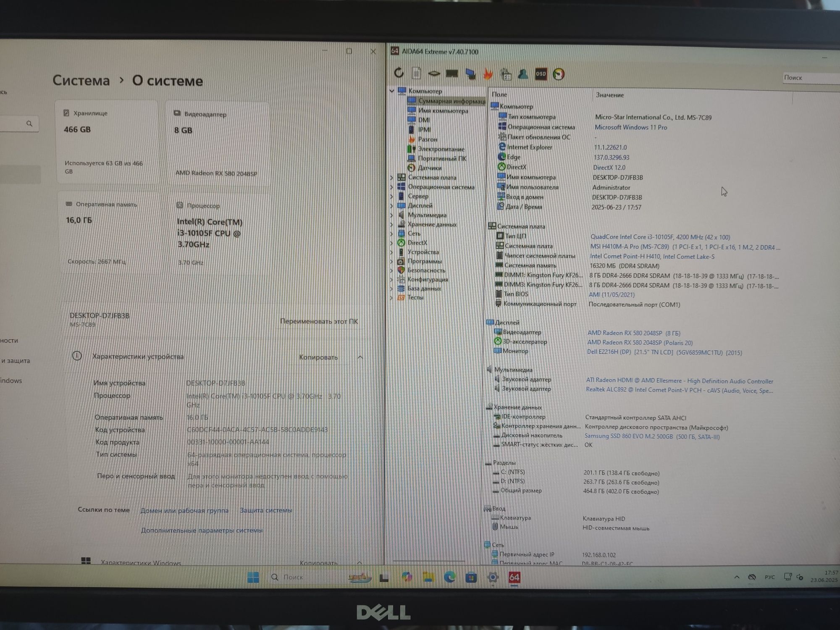Open Домен или рабочая группа link
This screenshot has height=630, width=840.
coord(184,511)
